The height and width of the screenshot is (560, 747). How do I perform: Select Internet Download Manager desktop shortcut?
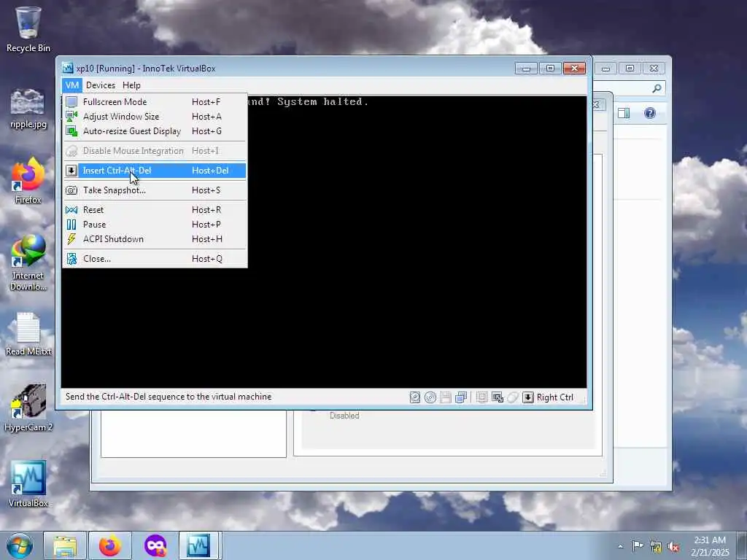click(28, 262)
